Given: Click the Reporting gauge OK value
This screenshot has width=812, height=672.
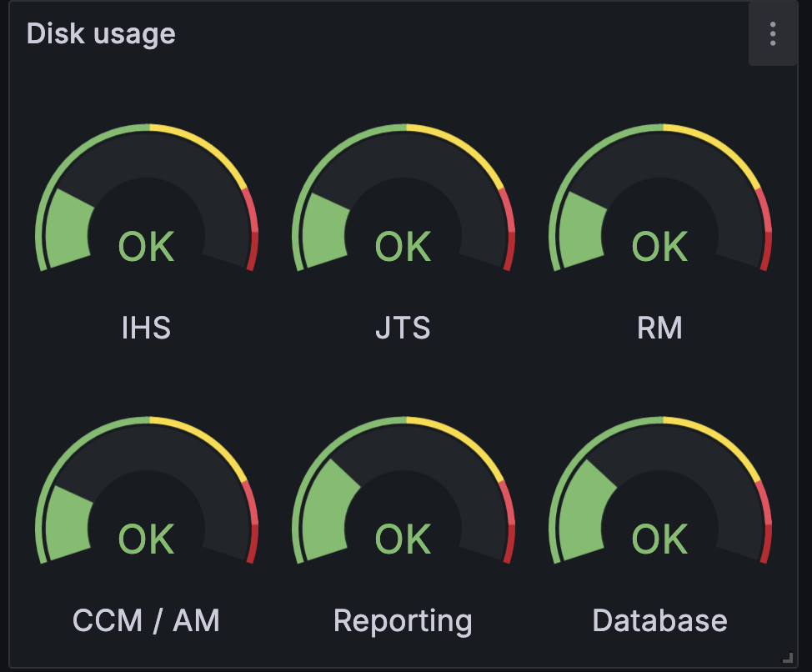Looking at the screenshot, I should (403, 539).
